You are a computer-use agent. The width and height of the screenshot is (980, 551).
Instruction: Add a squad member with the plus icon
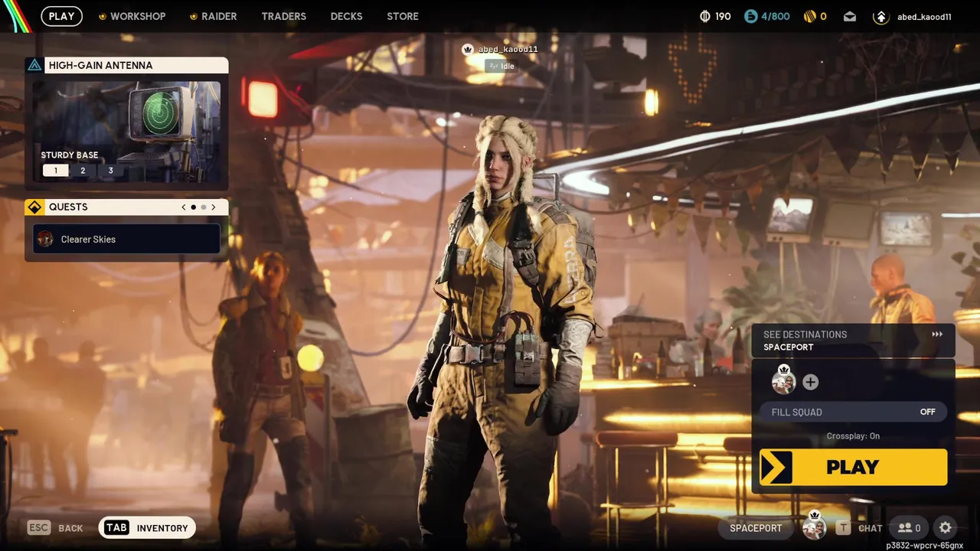810,382
